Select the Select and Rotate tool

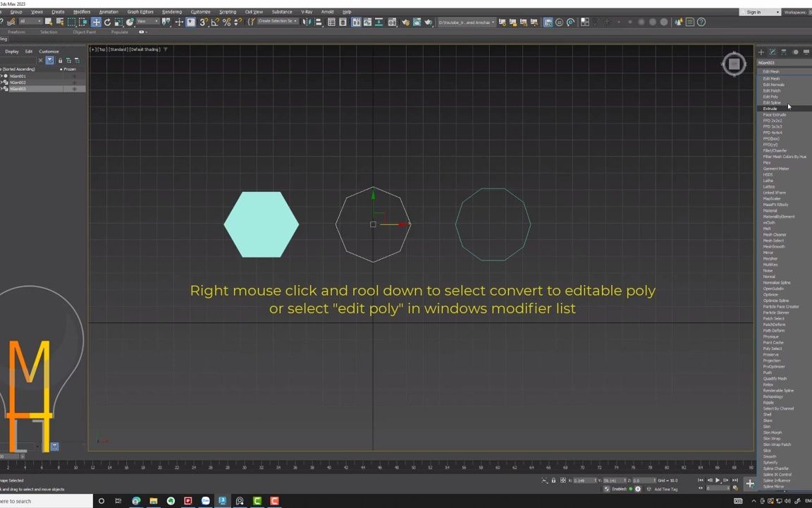(x=106, y=22)
